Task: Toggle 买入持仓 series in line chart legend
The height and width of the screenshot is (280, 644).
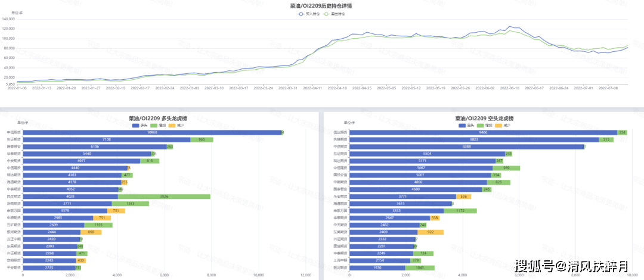Action: coord(301,13)
